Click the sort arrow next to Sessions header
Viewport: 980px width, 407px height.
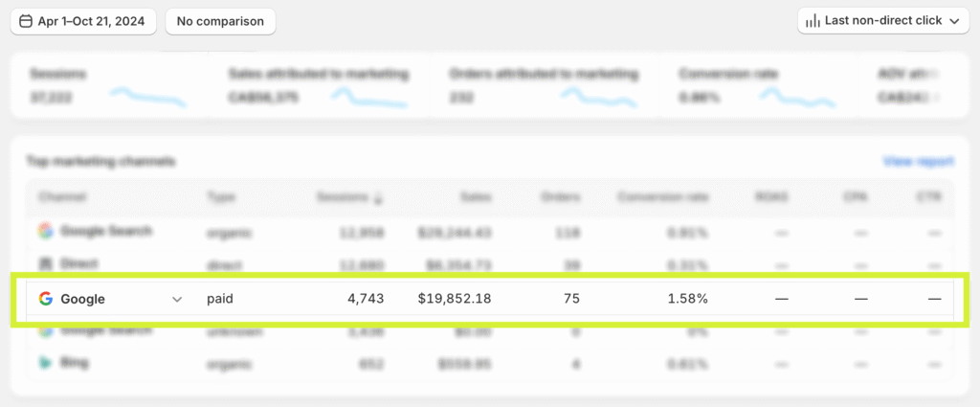378,198
